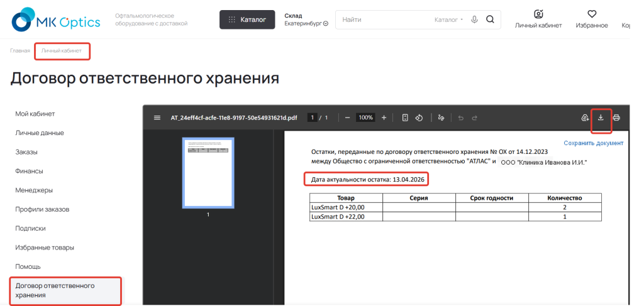Print the PDF document via printer icon
The height and width of the screenshot is (306, 644).
(x=616, y=117)
